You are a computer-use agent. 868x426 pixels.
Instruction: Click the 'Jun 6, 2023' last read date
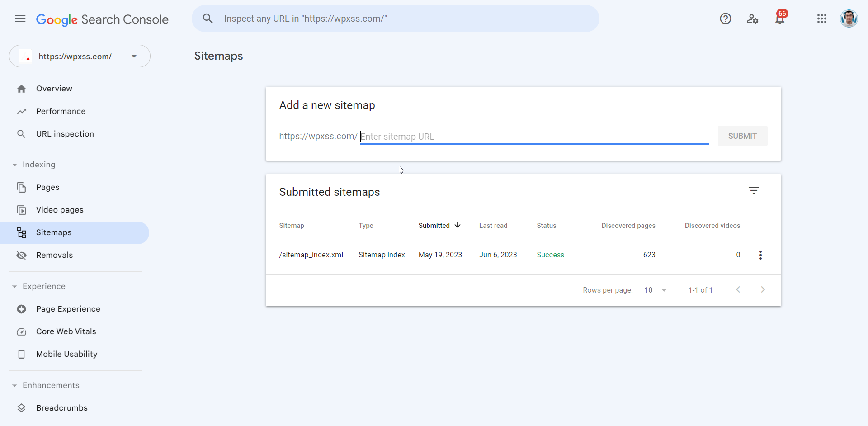[498, 255]
